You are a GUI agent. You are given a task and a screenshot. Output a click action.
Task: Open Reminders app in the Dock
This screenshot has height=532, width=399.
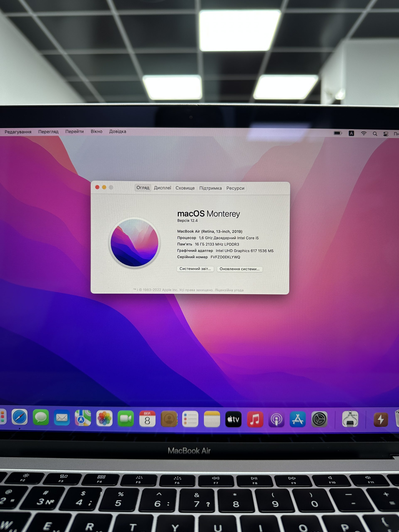[x=190, y=419]
